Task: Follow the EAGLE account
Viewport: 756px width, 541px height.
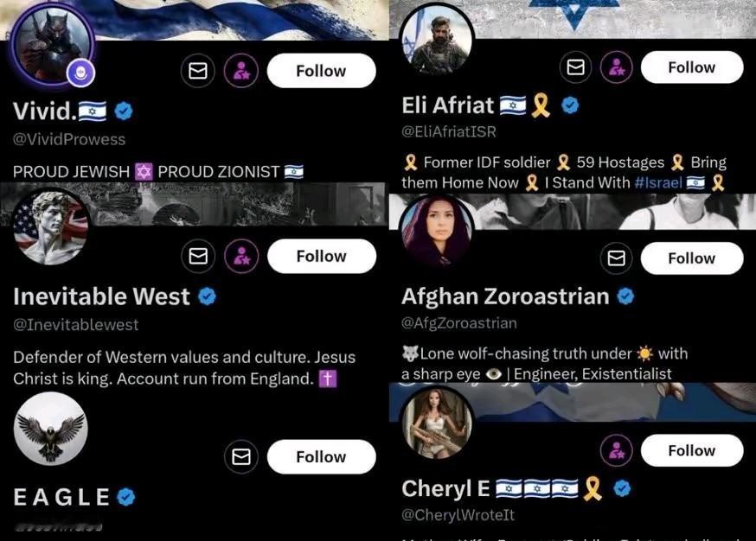Action: pyautogui.click(x=321, y=456)
